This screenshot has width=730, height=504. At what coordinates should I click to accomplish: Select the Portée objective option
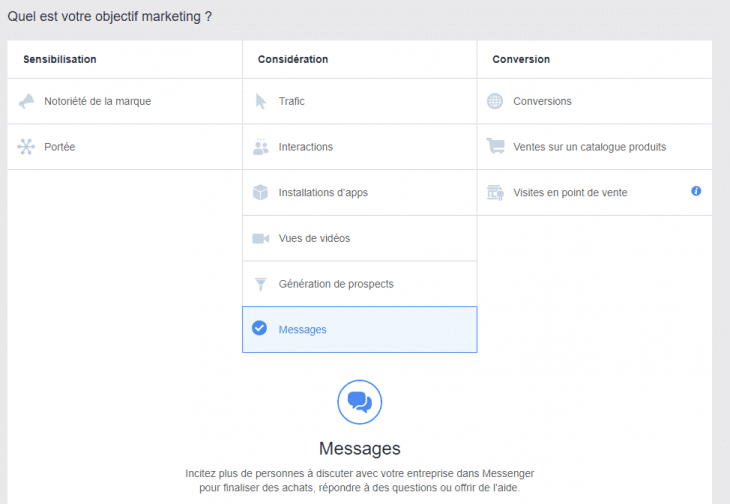[x=60, y=147]
